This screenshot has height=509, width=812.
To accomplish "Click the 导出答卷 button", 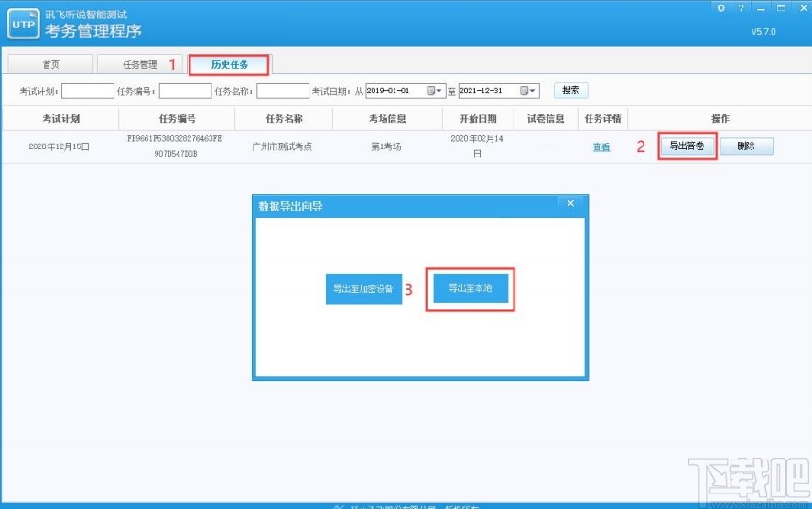I will tap(687, 146).
